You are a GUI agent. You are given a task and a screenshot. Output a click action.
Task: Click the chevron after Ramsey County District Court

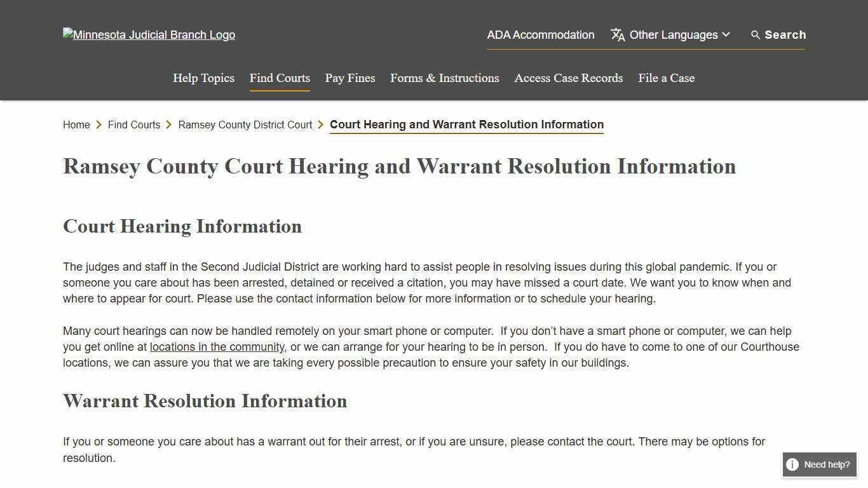tap(321, 125)
